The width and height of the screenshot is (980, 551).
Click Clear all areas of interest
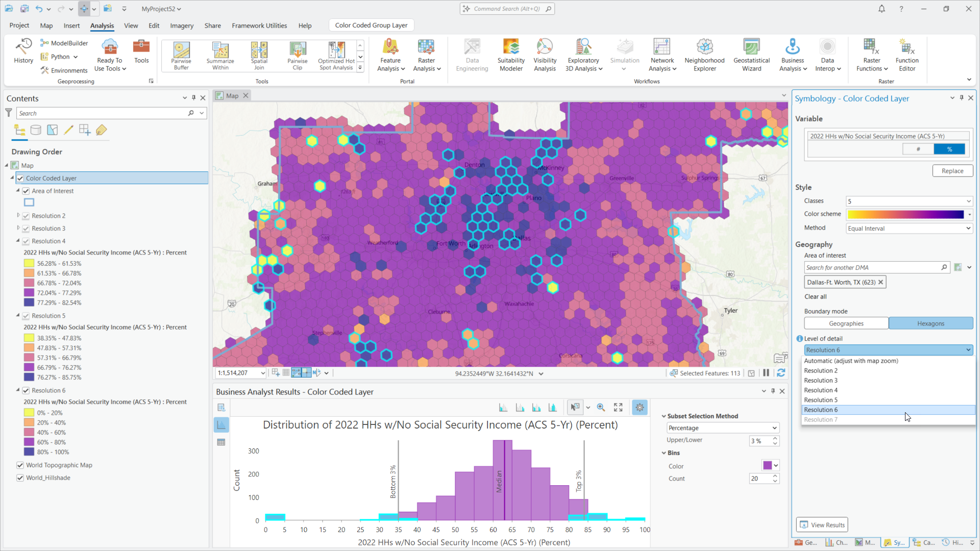pos(815,296)
